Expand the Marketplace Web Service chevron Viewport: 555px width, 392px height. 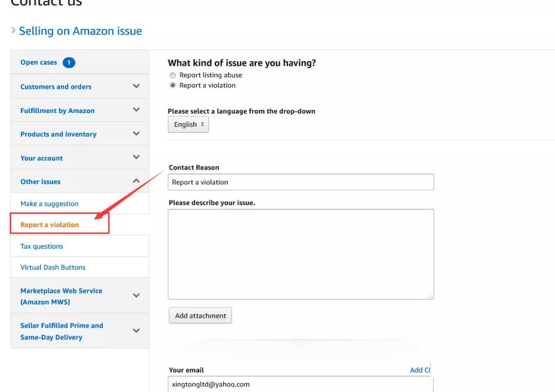tap(136, 295)
